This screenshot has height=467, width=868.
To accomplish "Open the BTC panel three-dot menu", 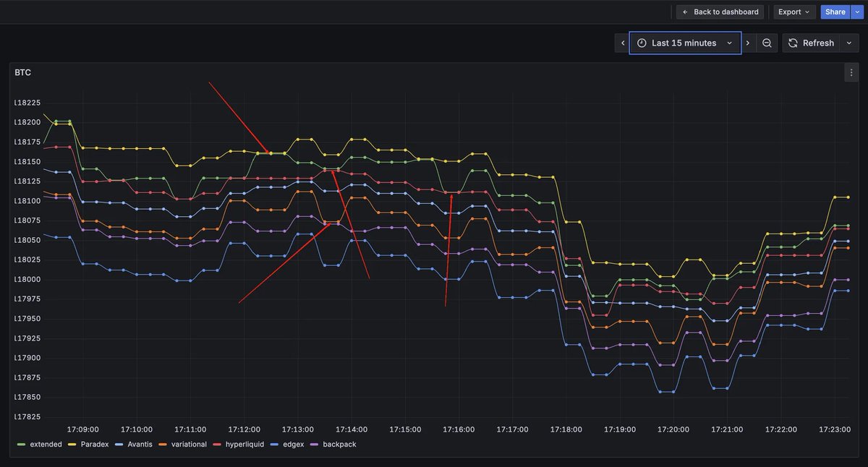I will 851,72.
